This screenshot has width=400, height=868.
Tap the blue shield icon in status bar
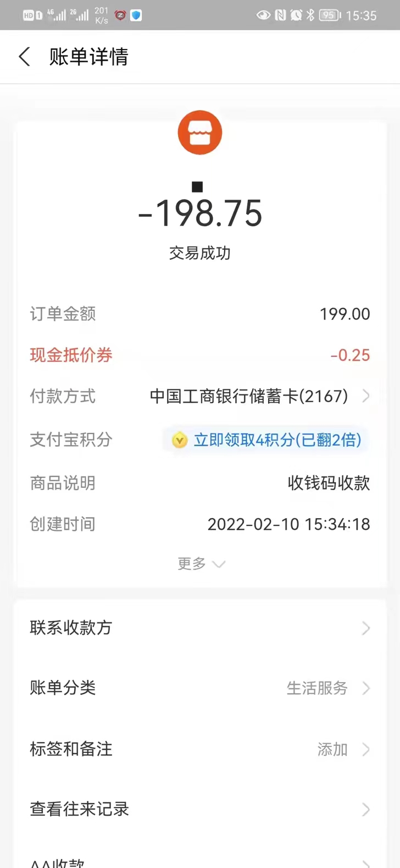(136, 15)
